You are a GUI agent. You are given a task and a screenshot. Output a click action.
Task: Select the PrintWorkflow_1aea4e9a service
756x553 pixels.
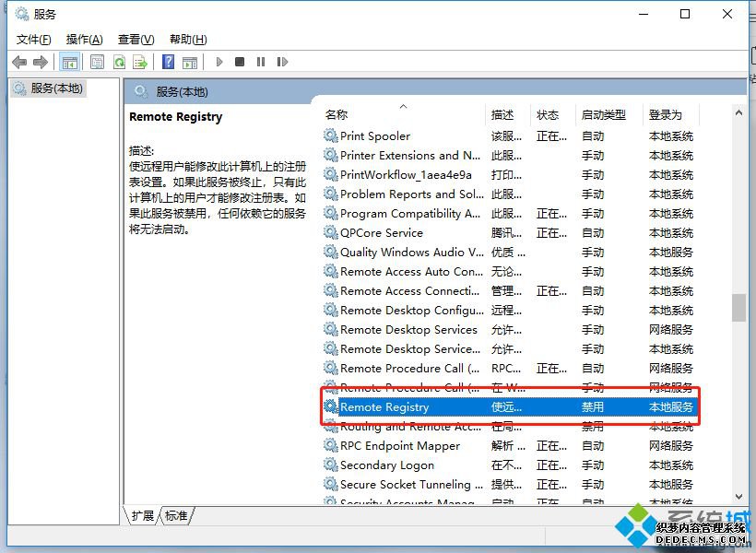click(x=510, y=174)
